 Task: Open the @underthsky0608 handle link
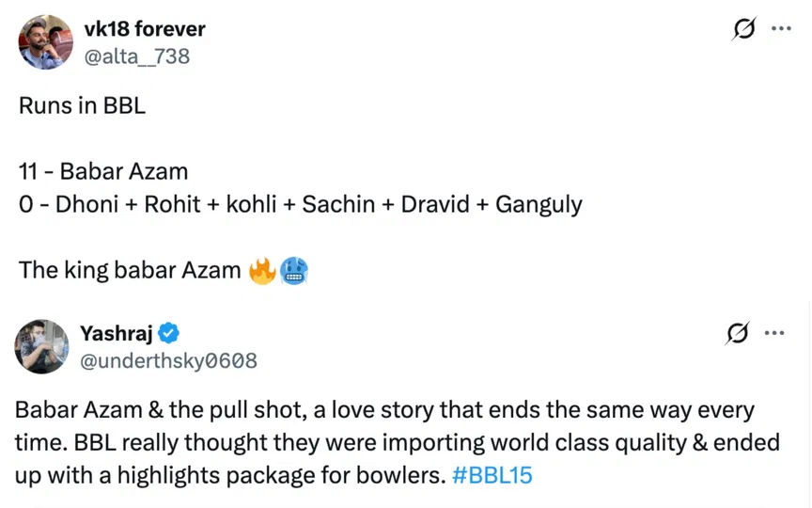[x=169, y=360]
